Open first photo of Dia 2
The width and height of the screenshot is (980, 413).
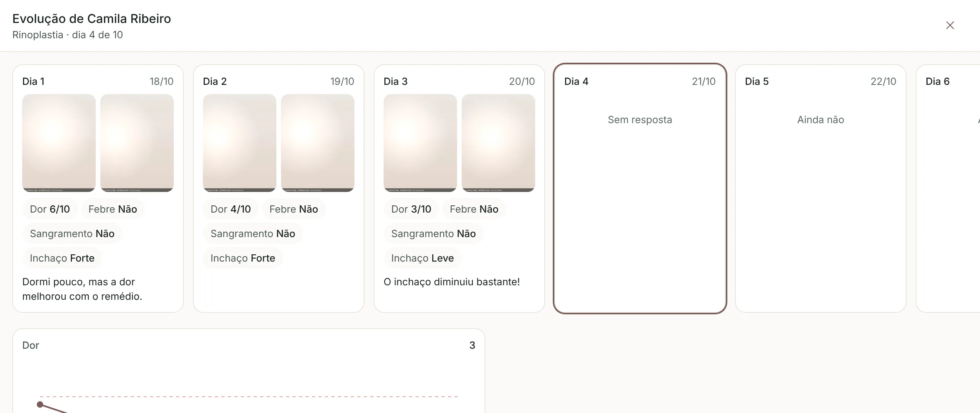pyautogui.click(x=240, y=143)
